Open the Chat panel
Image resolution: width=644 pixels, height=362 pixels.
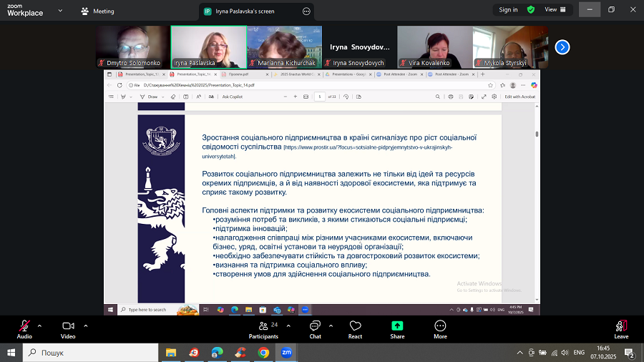click(x=315, y=329)
